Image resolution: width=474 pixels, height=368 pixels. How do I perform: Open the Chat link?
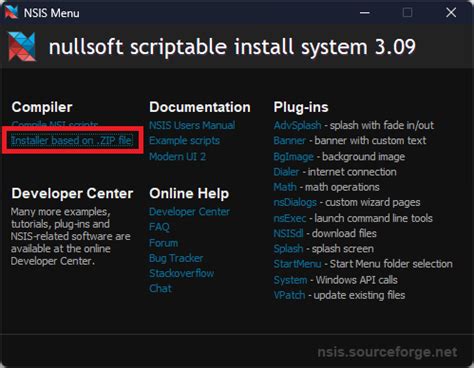coord(160,288)
